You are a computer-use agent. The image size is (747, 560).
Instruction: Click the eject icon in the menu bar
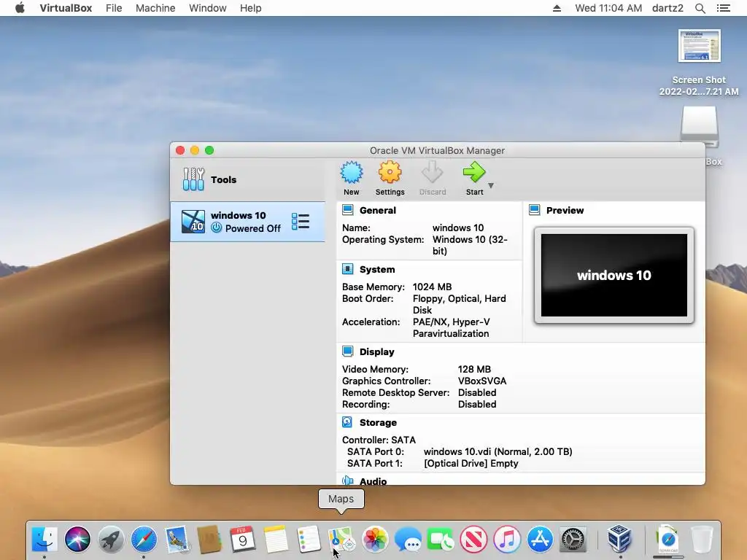pos(557,8)
